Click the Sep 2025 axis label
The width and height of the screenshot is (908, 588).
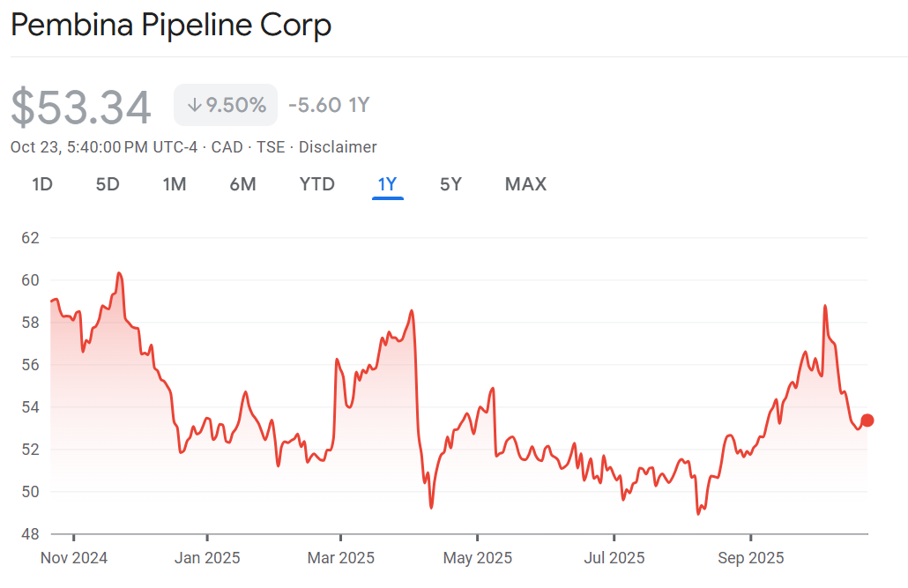tap(751, 558)
